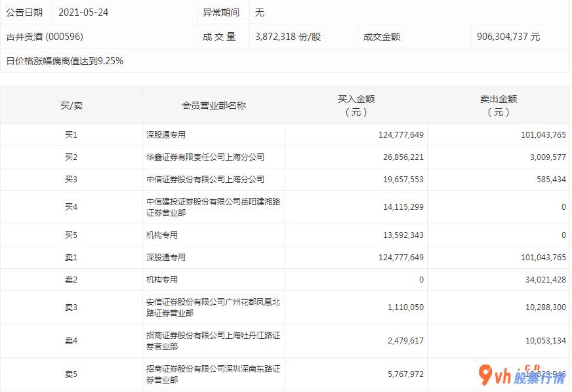Click the 卖出金额（元） column header

click(499, 106)
